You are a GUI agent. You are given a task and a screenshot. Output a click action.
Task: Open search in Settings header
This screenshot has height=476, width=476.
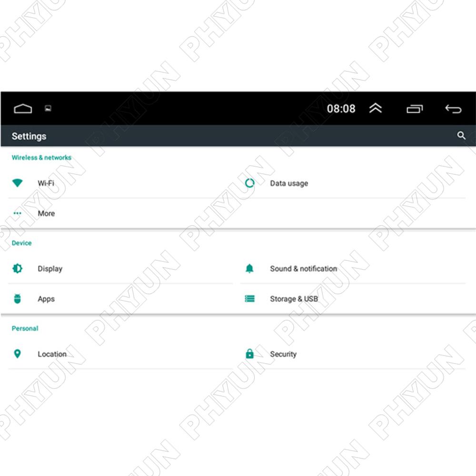pos(461,136)
